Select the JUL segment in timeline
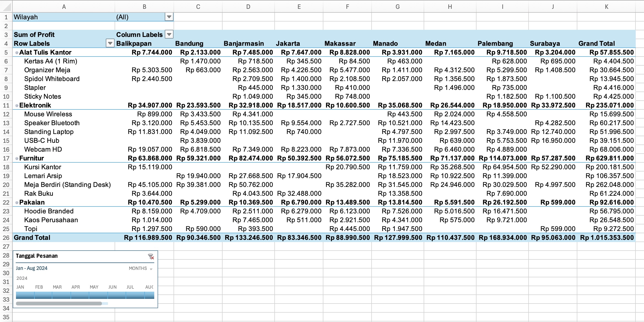Screen dimensions: 644x322 pos(135,295)
